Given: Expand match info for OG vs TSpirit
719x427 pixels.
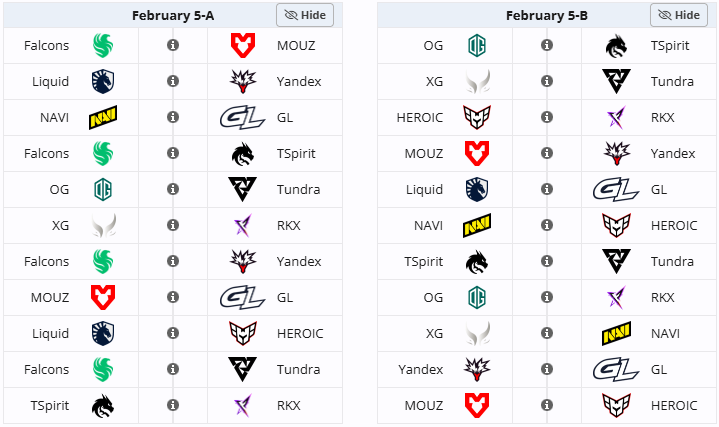Looking at the screenshot, I should 546,45.
